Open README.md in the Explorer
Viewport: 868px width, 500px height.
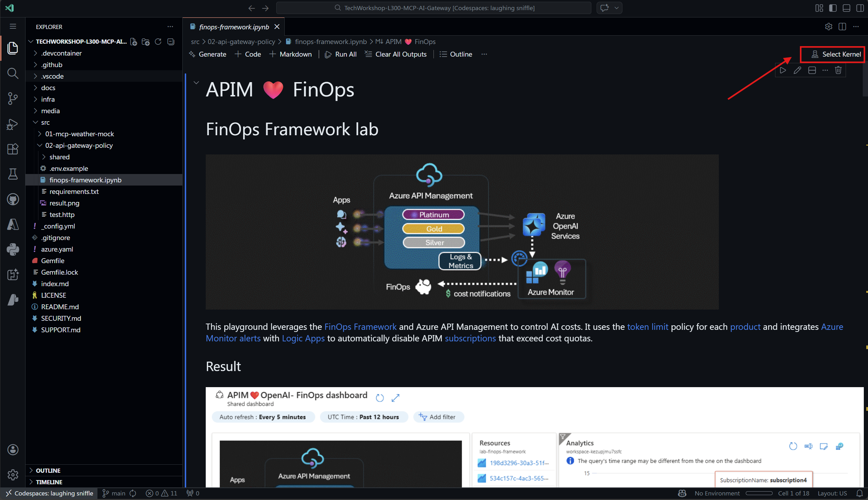[60, 307]
